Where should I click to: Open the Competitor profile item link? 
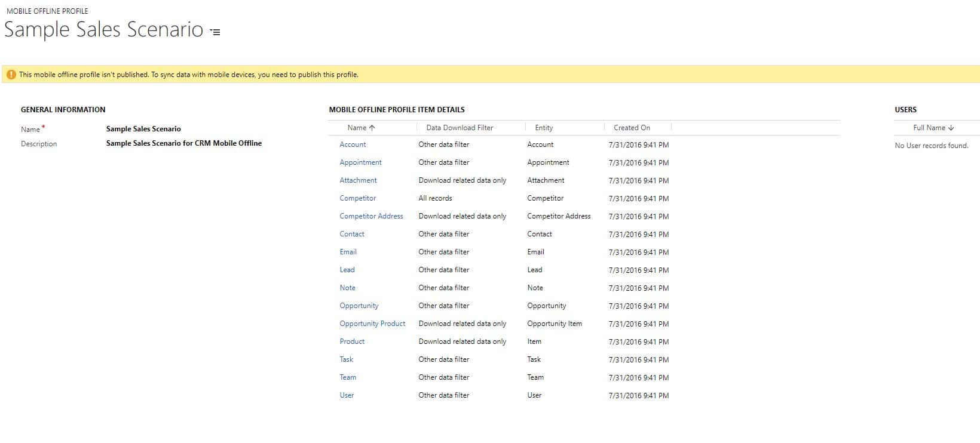(357, 198)
